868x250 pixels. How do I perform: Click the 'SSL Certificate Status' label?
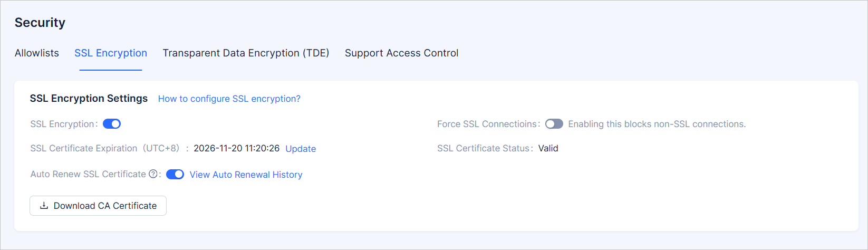(x=484, y=148)
